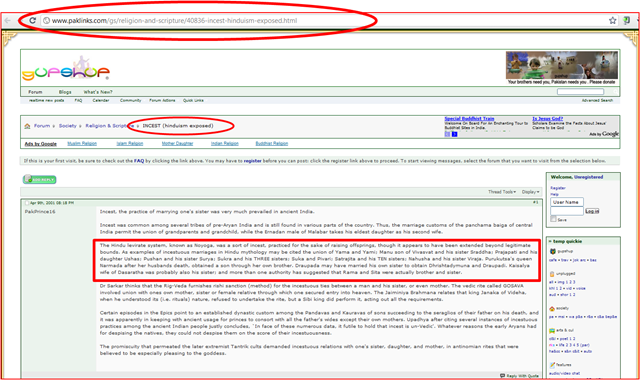640x380 pixels.
Task: Open the forum home via the house icon
Action: click(x=27, y=126)
